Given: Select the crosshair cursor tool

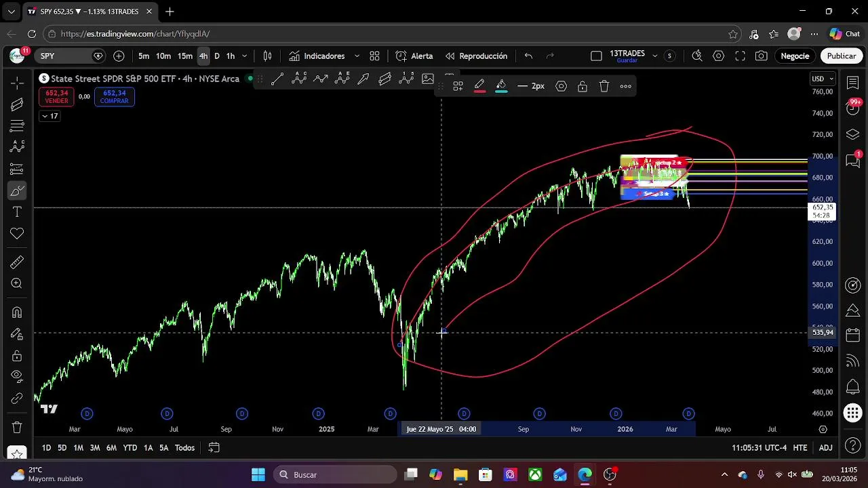Looking at the screenshot, I should (17, 83).
